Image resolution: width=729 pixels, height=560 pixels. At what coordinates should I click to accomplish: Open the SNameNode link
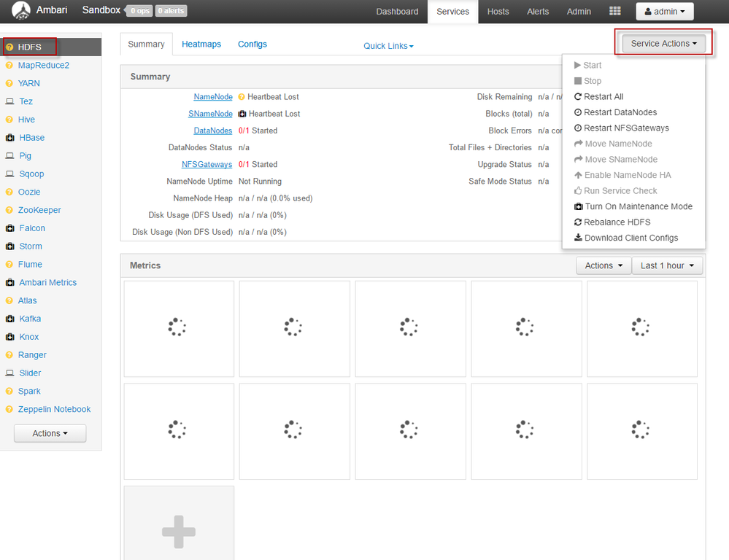210,114
